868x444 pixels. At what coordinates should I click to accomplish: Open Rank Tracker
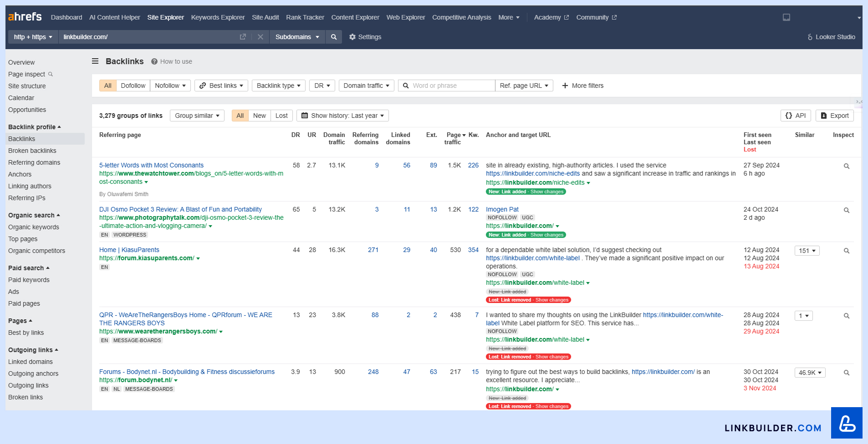(x=305, y=17)
